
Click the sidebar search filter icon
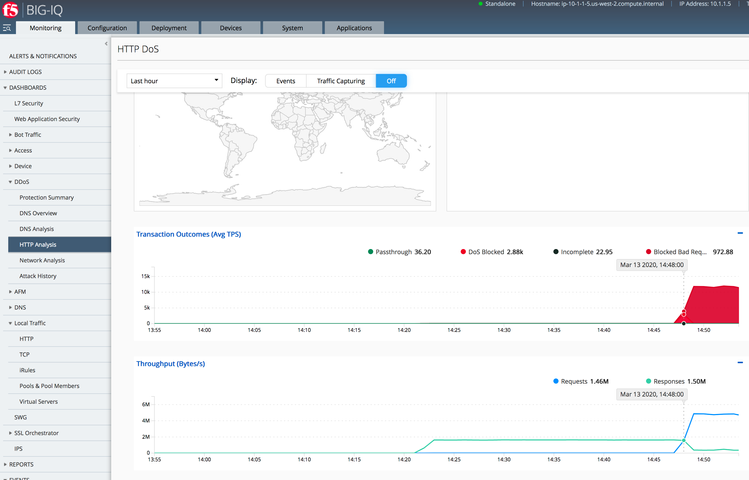pyautogui.click(x=7, y=28)
